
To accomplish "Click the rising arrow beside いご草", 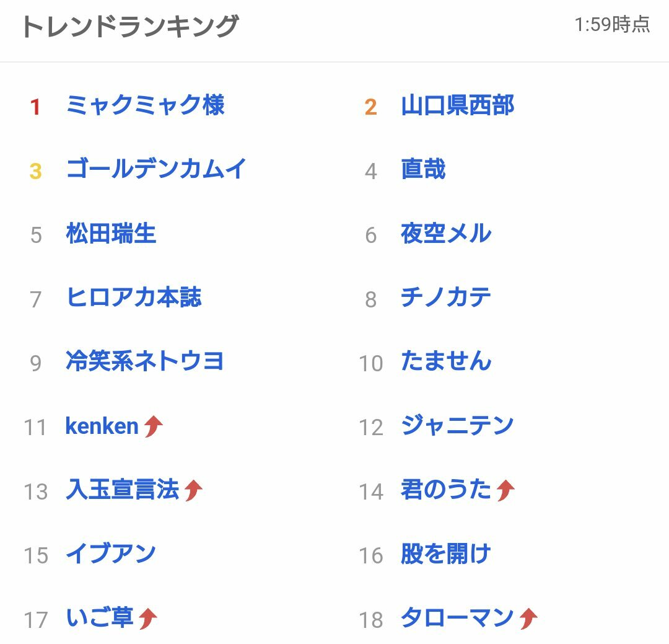I will [x=147, y=619].
